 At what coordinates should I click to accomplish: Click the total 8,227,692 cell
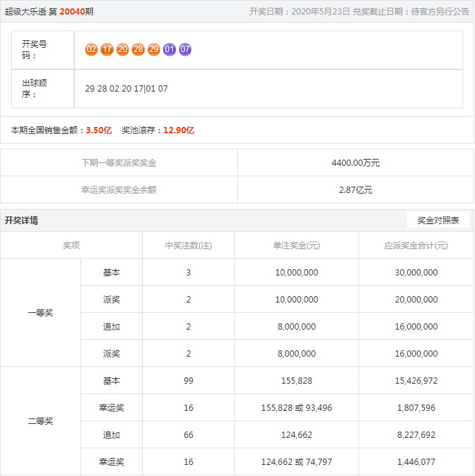pos(416,434)
